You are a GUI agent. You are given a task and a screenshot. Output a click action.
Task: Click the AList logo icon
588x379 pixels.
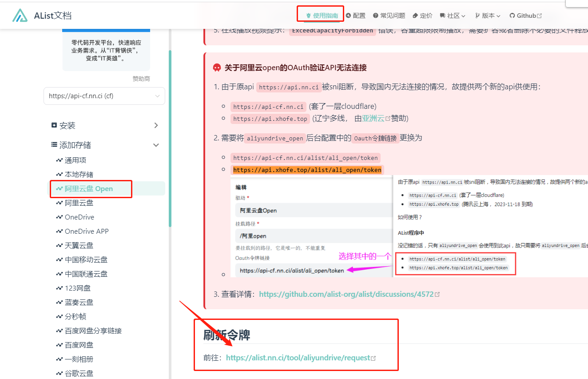tap(20, 16)
